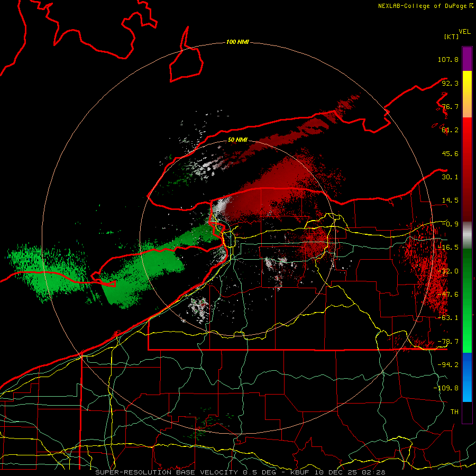Click the TH legend label
The width and height of the screenshot is (476, 476).
click(454, 411)
